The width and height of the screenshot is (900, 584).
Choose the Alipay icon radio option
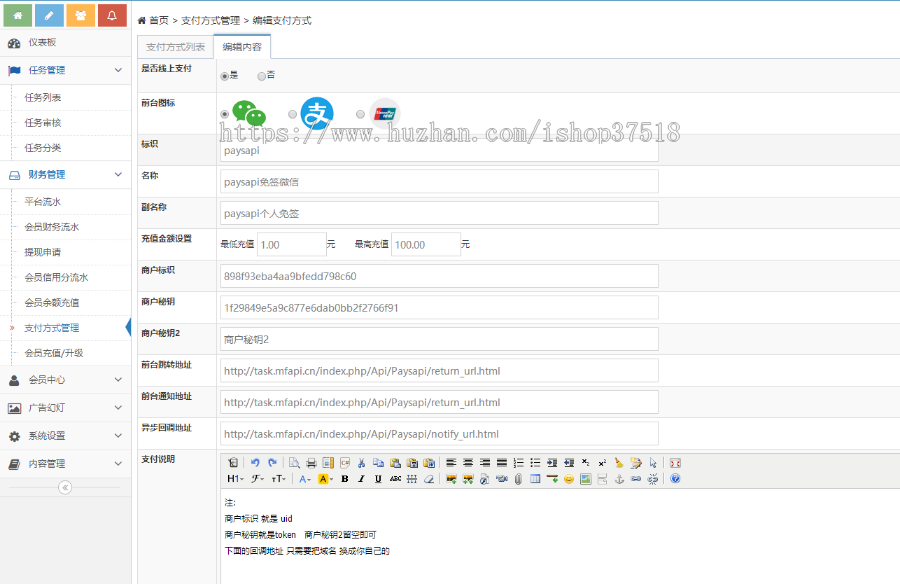click(x=293, y=114)
